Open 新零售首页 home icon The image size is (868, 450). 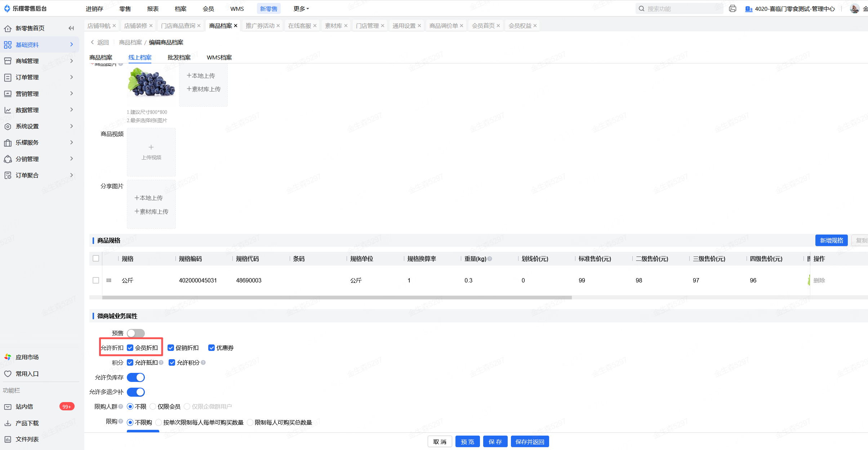click(x=8, y=28)
